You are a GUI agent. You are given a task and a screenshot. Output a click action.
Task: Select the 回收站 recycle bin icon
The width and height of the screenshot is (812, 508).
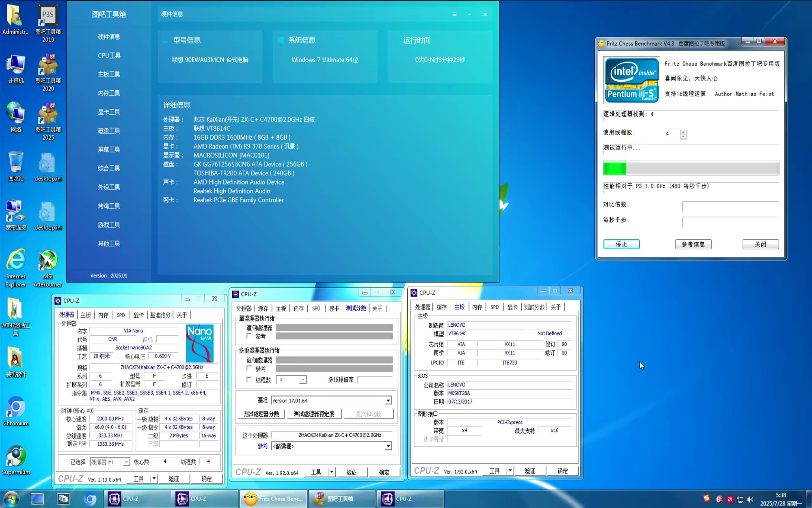[x=16, y=166]
